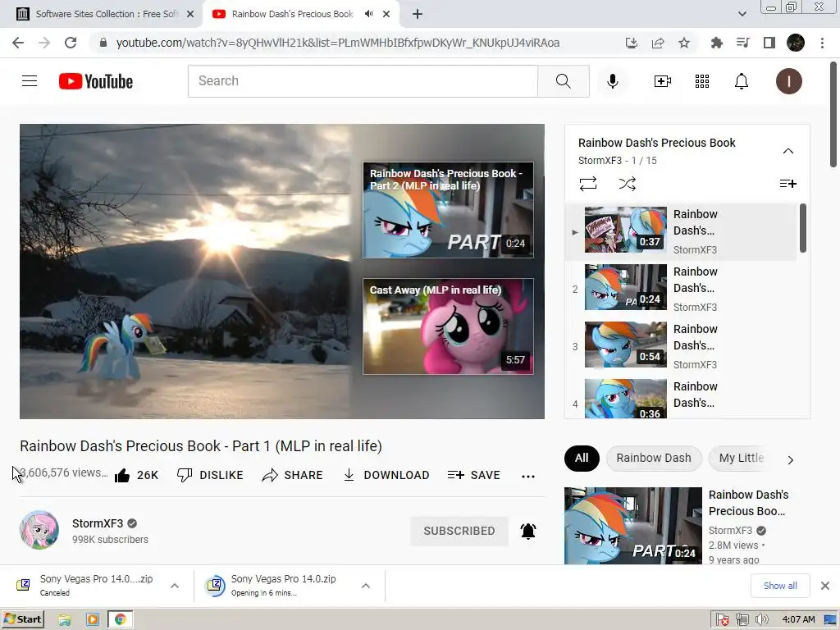The width and height of the screenshot is (840, 630).
Task: Open a new browser tab
Action: click(x=418, y=14)
